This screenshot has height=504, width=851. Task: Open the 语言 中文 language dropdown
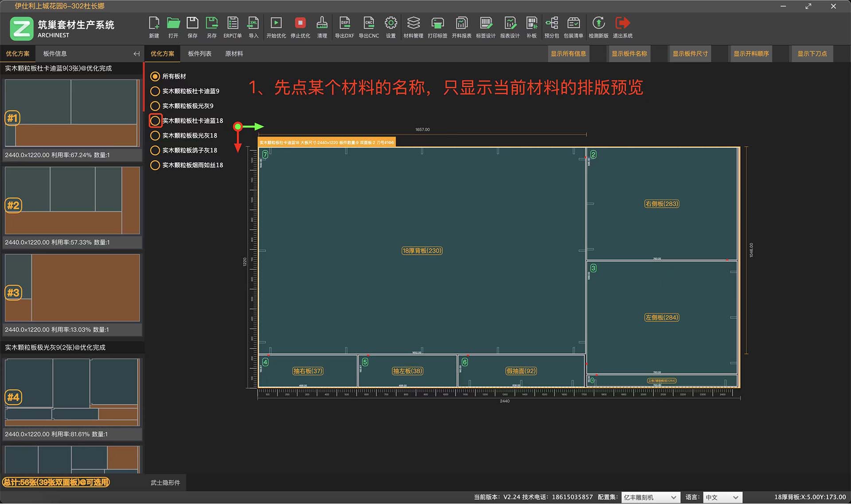[x=722, y=497]
